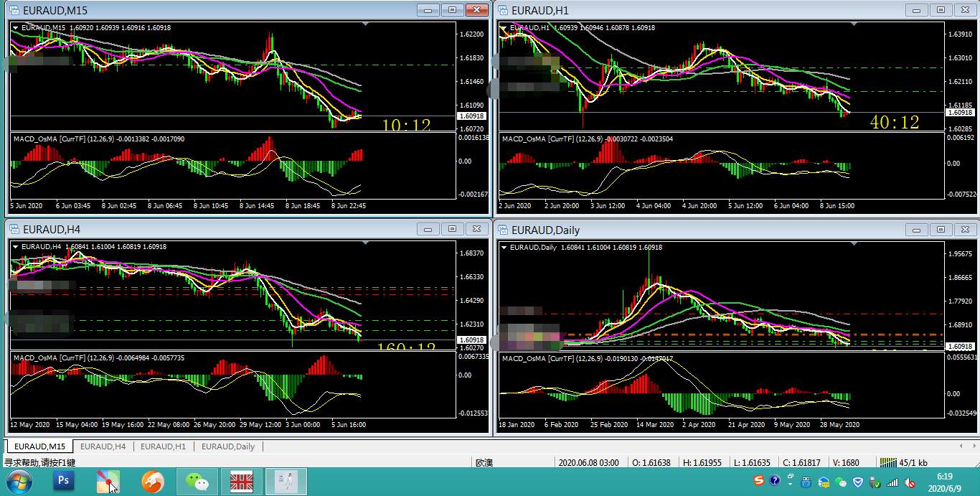Click the 8 Jun 15:00 time label
Image resolution: width=980 pixels, height=496 pixels.
click(x=837, y=205)
